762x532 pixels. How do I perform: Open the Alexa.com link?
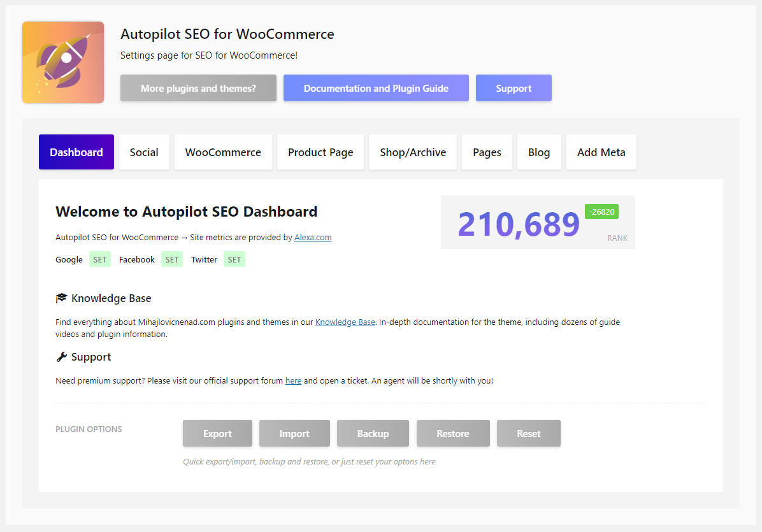(313, 237)
